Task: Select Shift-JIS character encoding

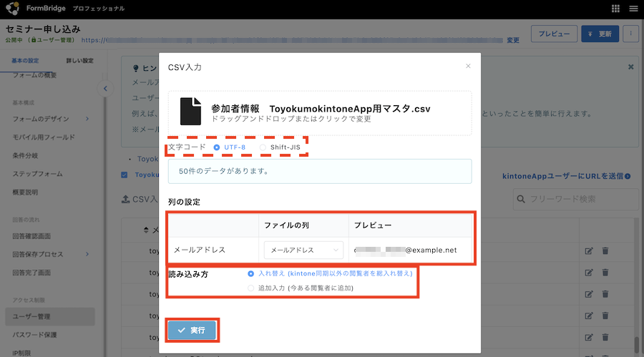Action: (x=263, y=147)
